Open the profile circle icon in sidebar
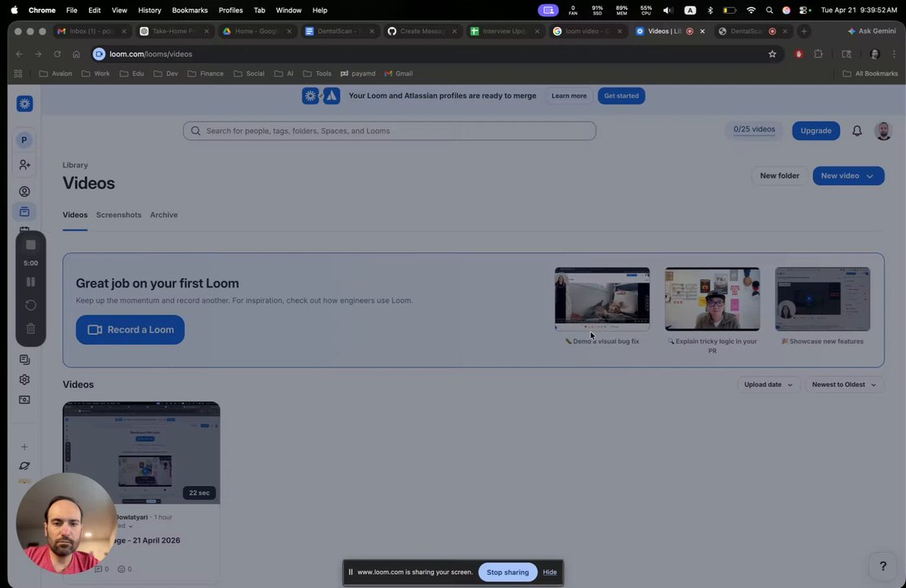This screenshot has width=906, height=588. click(25, 191)
